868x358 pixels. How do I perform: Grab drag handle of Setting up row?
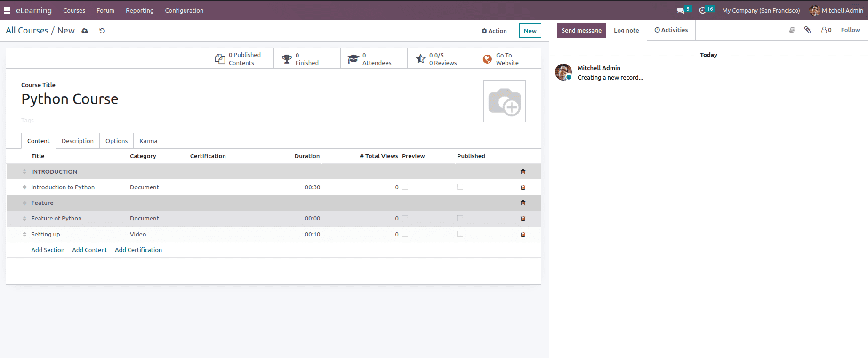(24, 235)
